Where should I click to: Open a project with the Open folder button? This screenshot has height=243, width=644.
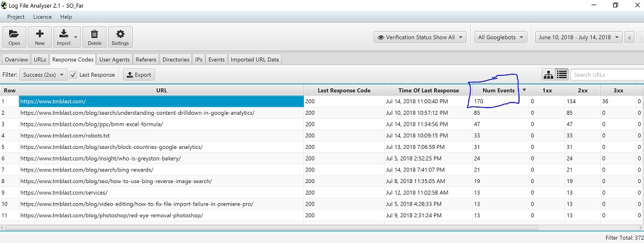coord(14,37)
